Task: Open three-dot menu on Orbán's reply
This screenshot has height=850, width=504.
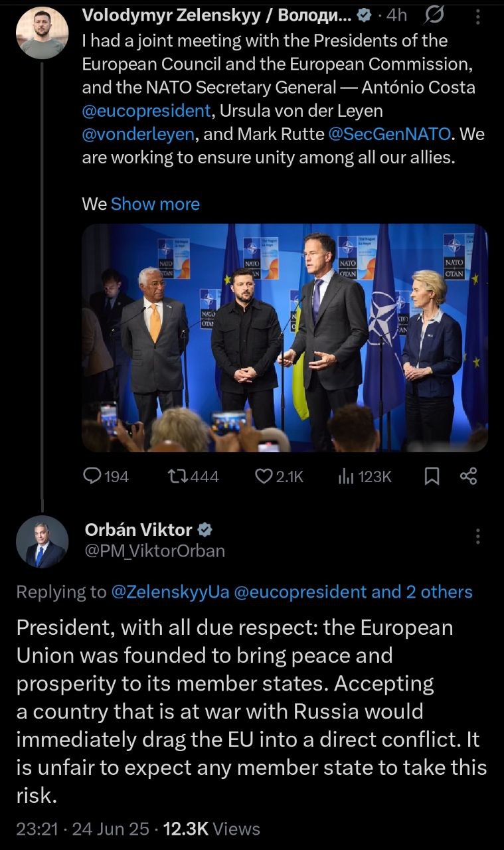Action: [x=478, y=536]
